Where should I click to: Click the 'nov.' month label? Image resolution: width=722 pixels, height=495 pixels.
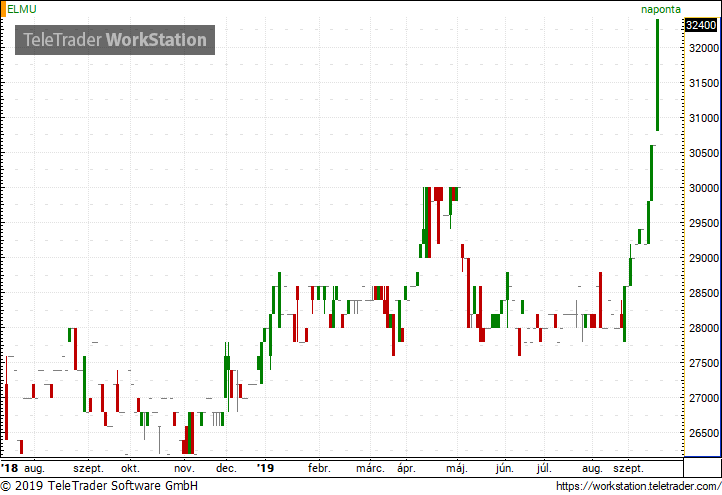[x=184, y=469]
